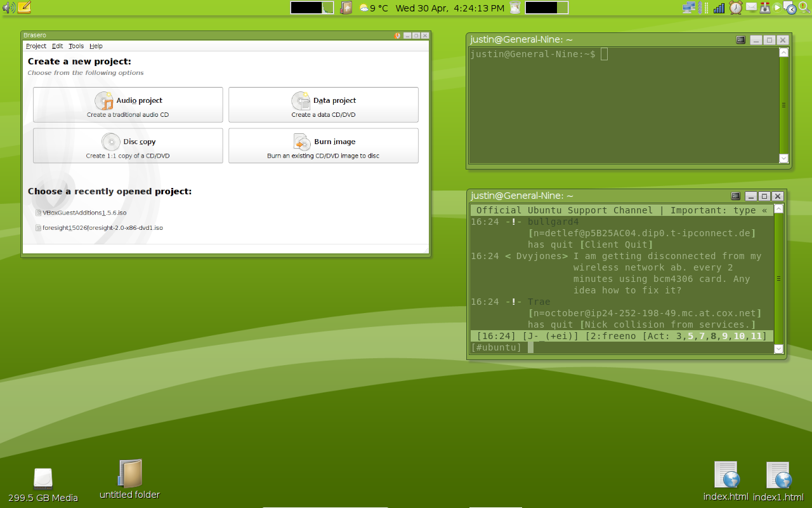Open recent project foresight-2.0-x86-dvd1.iso
812x508 pixels.
click(99, 227)
